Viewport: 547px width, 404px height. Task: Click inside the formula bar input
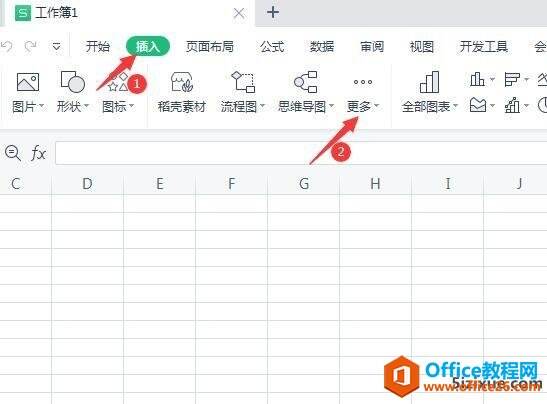pyautogui.click(x=301, y=153)
